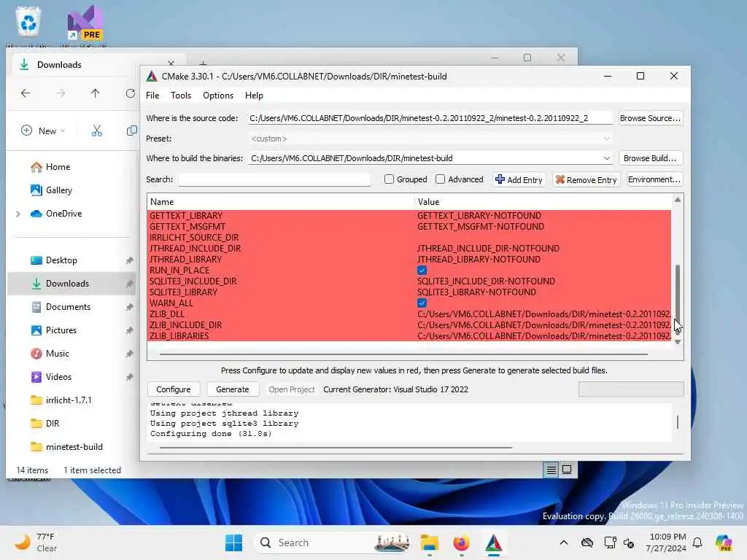This screenshot has height=560, width=747.
Task: Open the Options menu in CMake
Action: pyautogui.click(x=217, y=96)
